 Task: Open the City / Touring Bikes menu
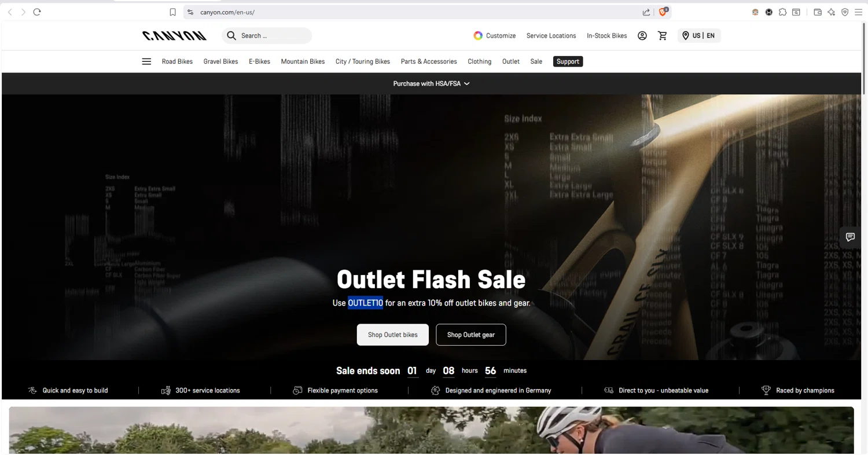[x=363, y=61]
